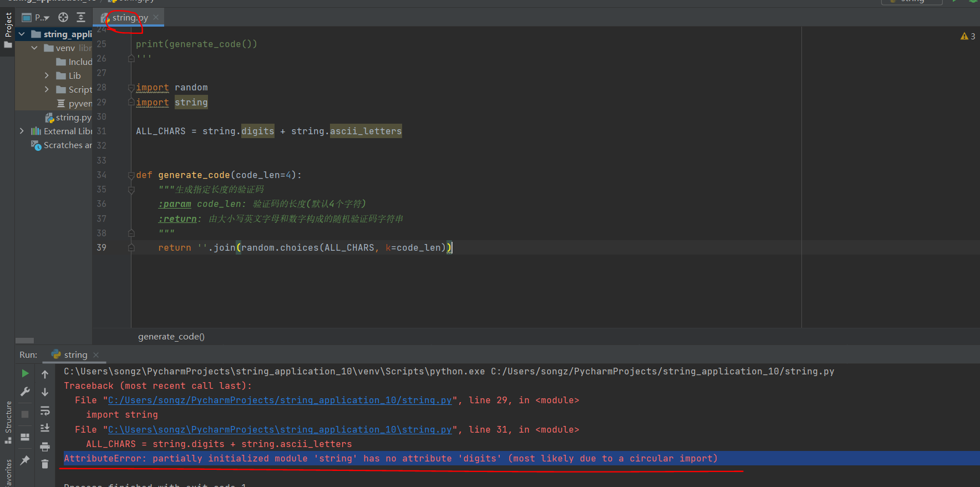
Task: Click 'import string' on line 29
Action: (172, 103)
